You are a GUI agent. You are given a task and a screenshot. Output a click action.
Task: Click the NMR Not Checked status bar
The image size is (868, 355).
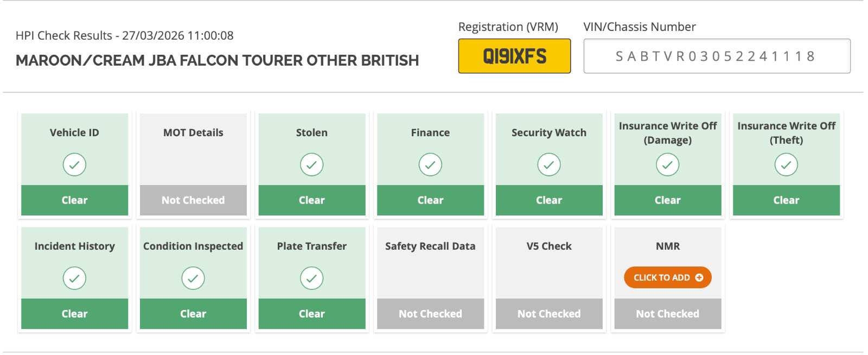tap(668, 314)
